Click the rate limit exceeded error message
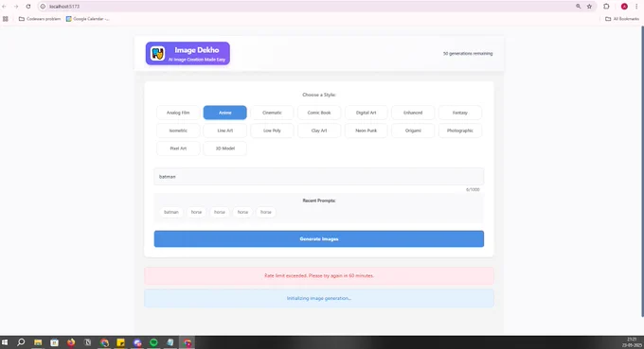 (319, 275)
